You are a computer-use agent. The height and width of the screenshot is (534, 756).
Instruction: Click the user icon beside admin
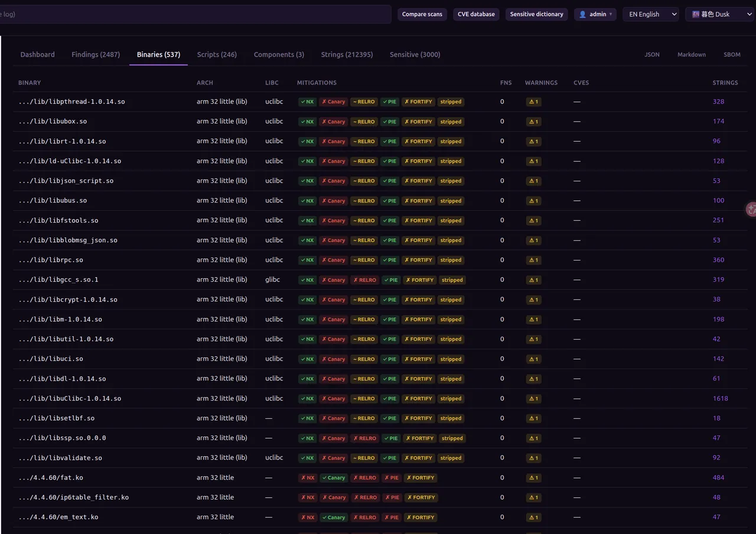tap(582, 14)
